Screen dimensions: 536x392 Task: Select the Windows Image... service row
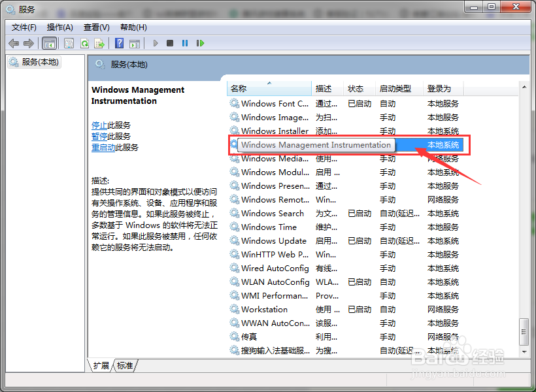(344, 117)
